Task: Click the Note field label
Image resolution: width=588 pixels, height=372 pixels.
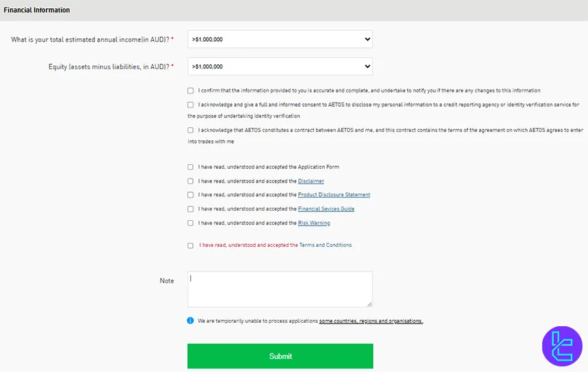Action: pyautogui.click(x=167, y=281)
